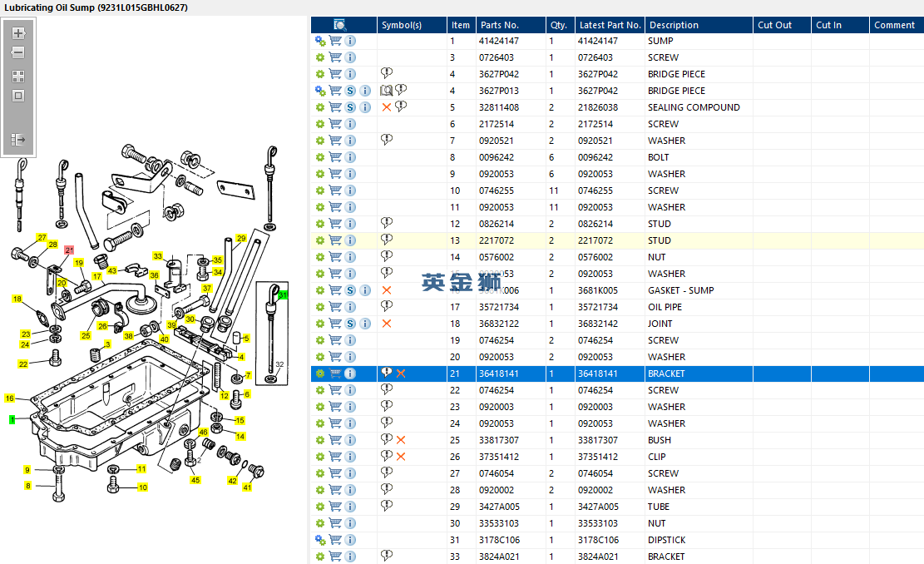The image size is (924, 564).
Task: Click the single-square fit view icon
Action: (18, 96)
